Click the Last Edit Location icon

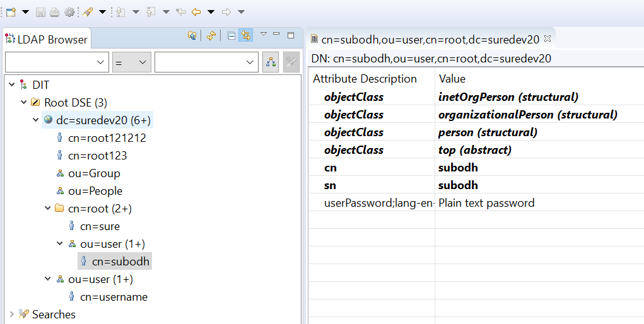point(181,13)
